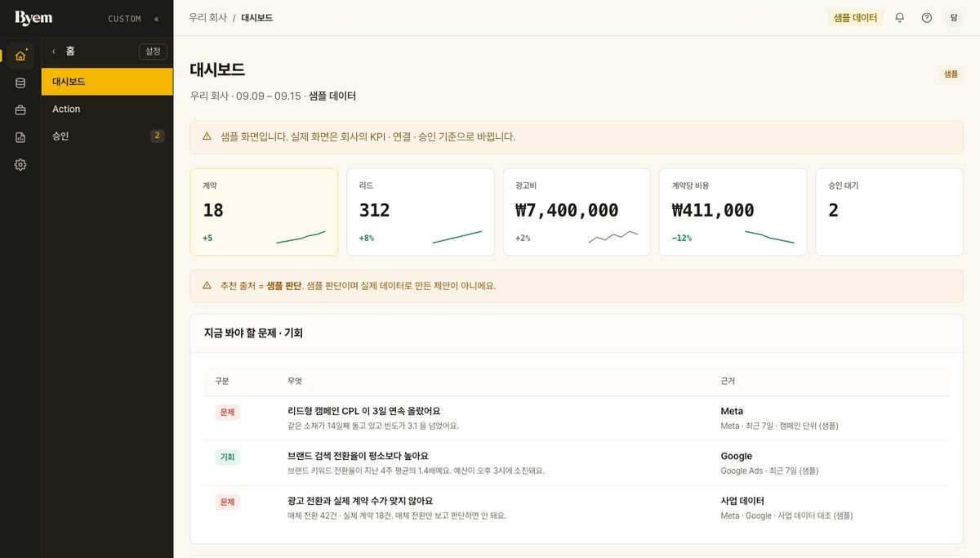Collapse the sidebar with the double chevron
The height and width of the screenshot is (558, 980).
(157, 19)
